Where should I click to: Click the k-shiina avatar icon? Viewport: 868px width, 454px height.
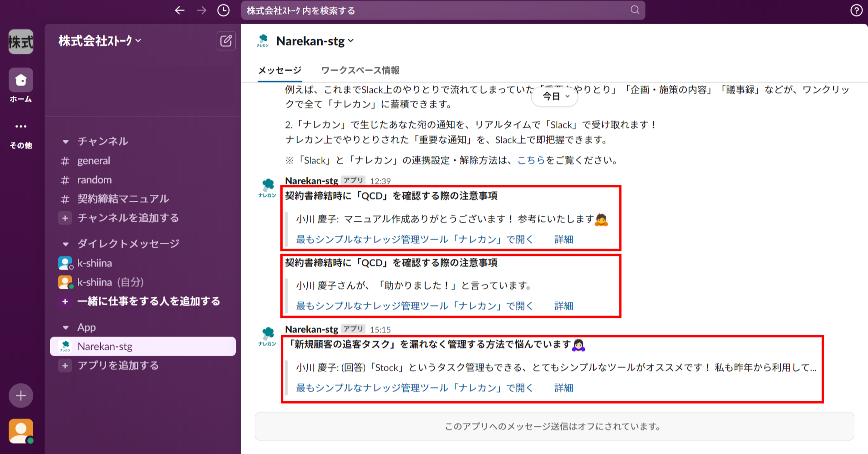click(65, 263)
